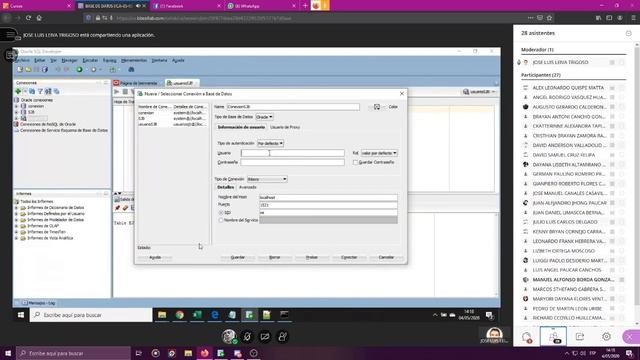The width and height of the screenshot is (640, 360).
Task: Click the Windows Start button on the bottom taskbar
Action: tap(8, 353)
